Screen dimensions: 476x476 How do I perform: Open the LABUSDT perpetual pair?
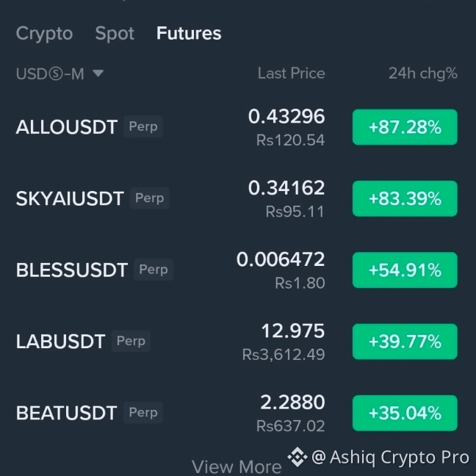237,342
